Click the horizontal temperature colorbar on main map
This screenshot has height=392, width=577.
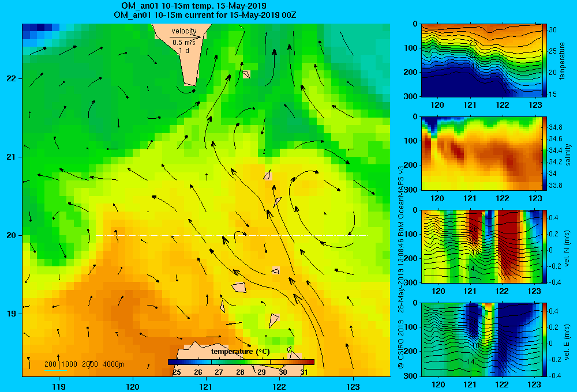[x=241, y=362]
